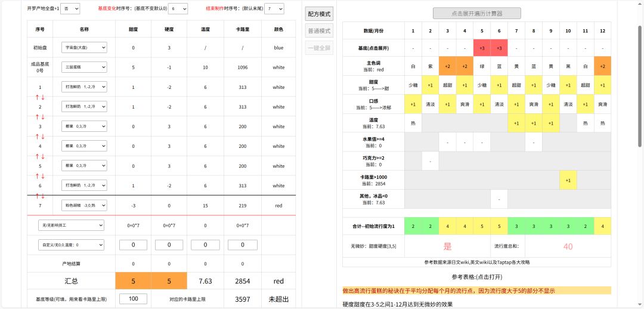Click the up arrow between rows 1 and 2
644x309 pixels.
coord(37,97)
